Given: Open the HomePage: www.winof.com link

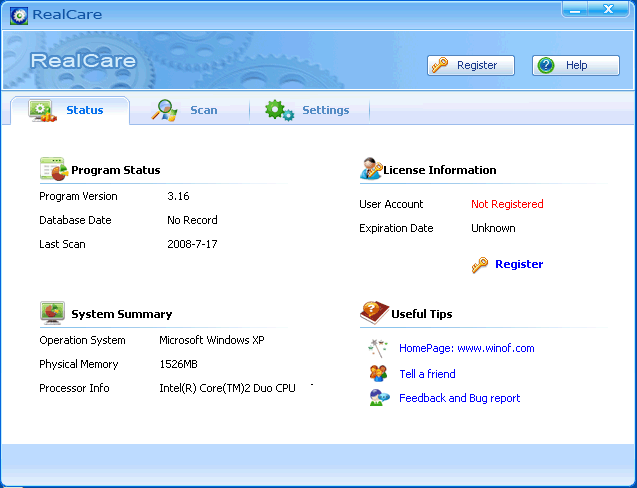Looking at the screenshot, I should tap(466, 348).
